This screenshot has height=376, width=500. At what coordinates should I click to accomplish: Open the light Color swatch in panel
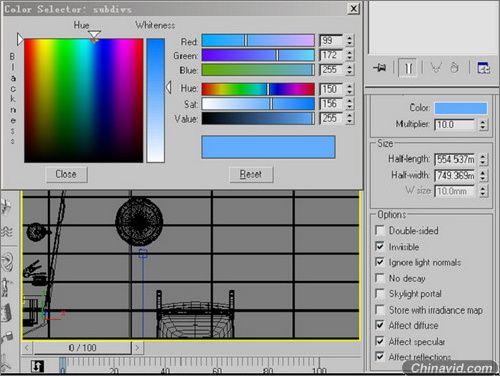pyautogui.click(x=461, y=108)
